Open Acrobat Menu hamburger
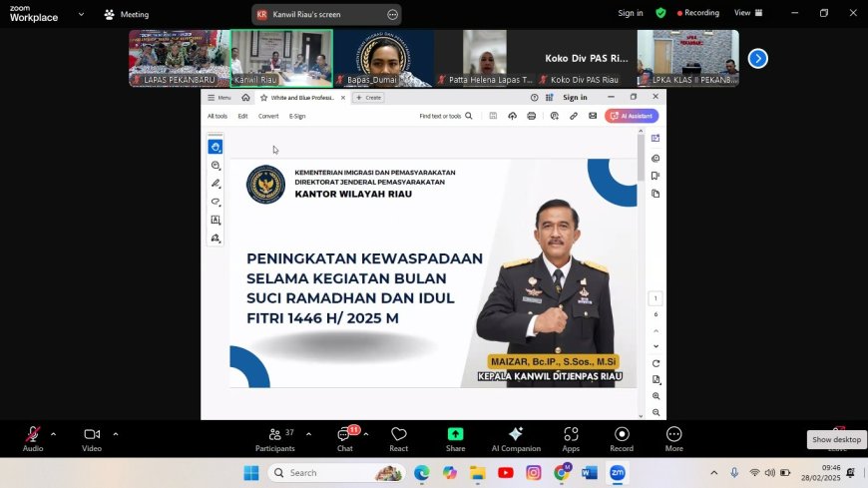The width and height of the screenshot is (868, 488). click(x=219, y=98)
